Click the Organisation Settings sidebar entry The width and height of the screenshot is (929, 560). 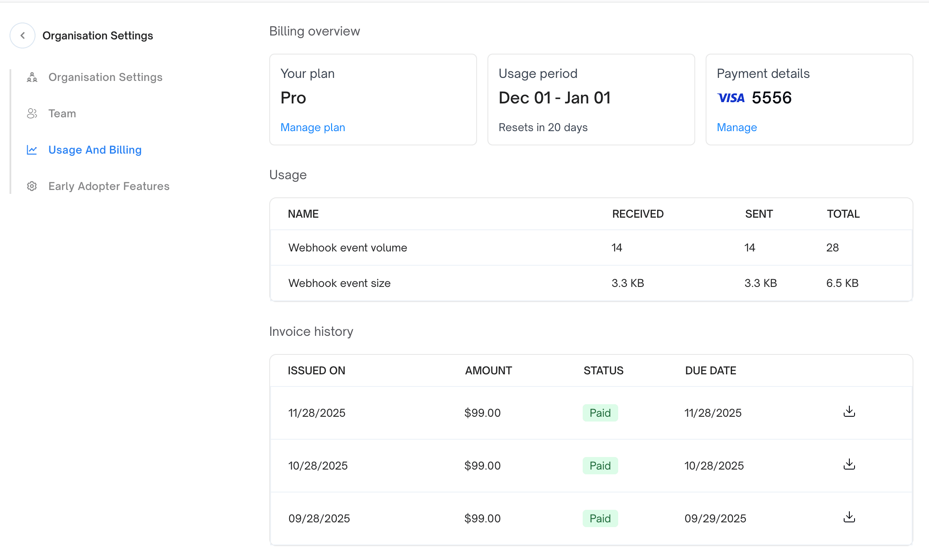click(105, 77)
